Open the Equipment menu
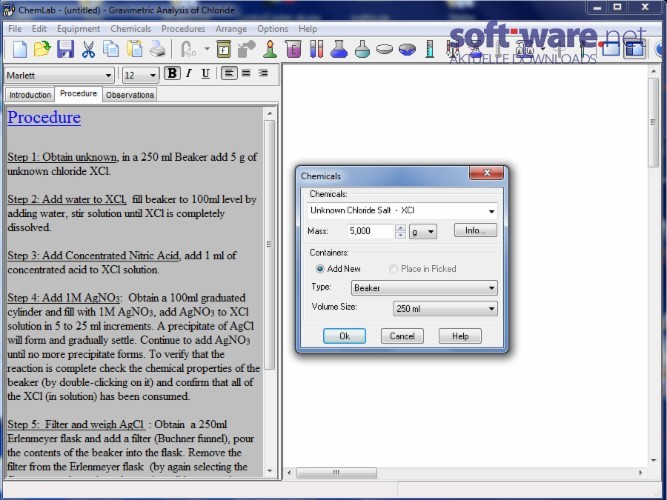 tap(79, 29)
